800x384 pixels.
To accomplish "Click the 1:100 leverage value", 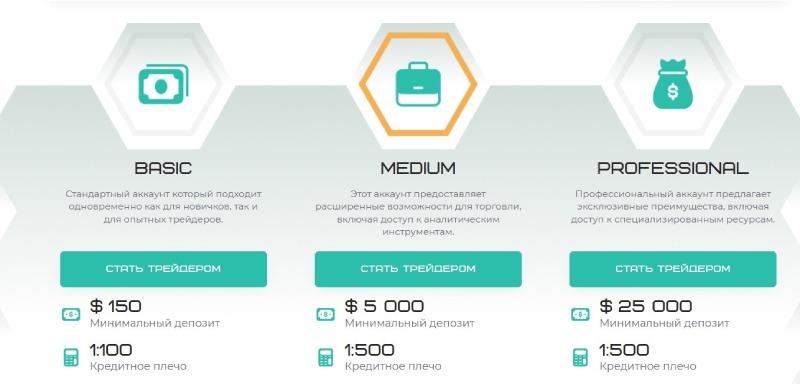I will coord(111,350).
